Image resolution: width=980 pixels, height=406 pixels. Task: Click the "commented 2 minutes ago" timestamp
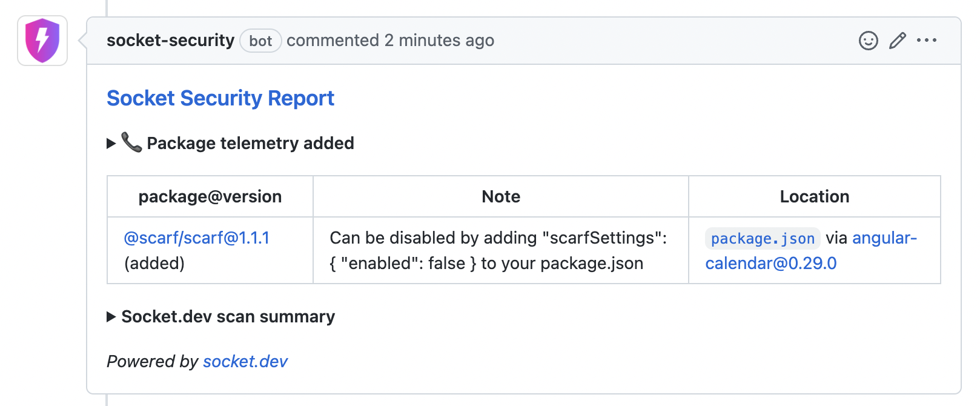390,41
